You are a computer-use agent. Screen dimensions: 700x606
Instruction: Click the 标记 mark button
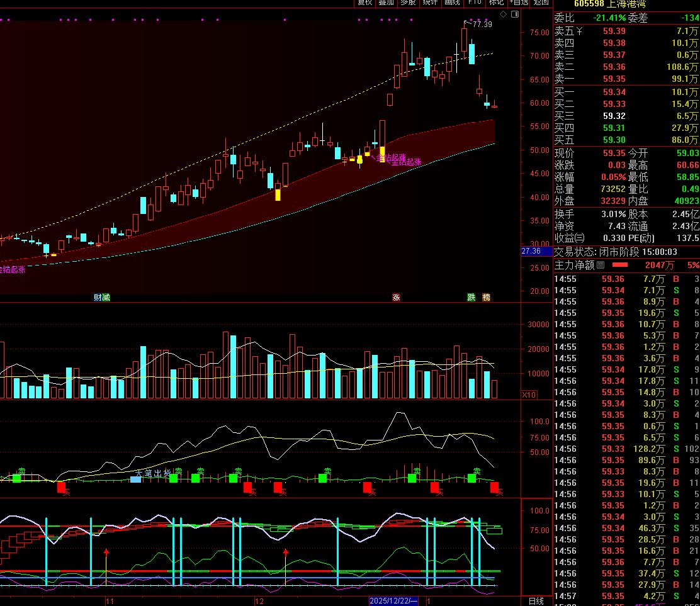point(496,3)
